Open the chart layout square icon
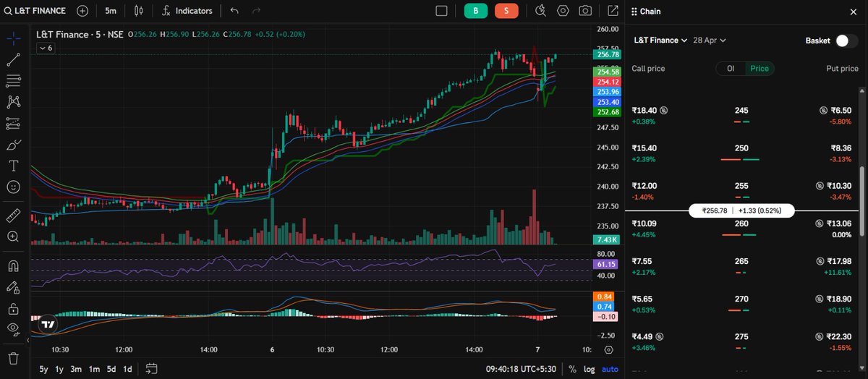868x379 pixels. 442,11
